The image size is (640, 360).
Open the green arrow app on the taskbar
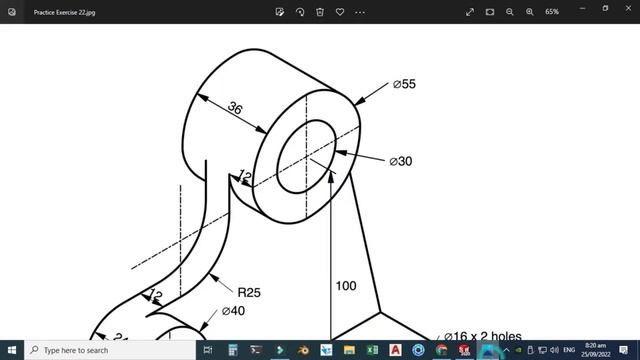pos(280,350)
